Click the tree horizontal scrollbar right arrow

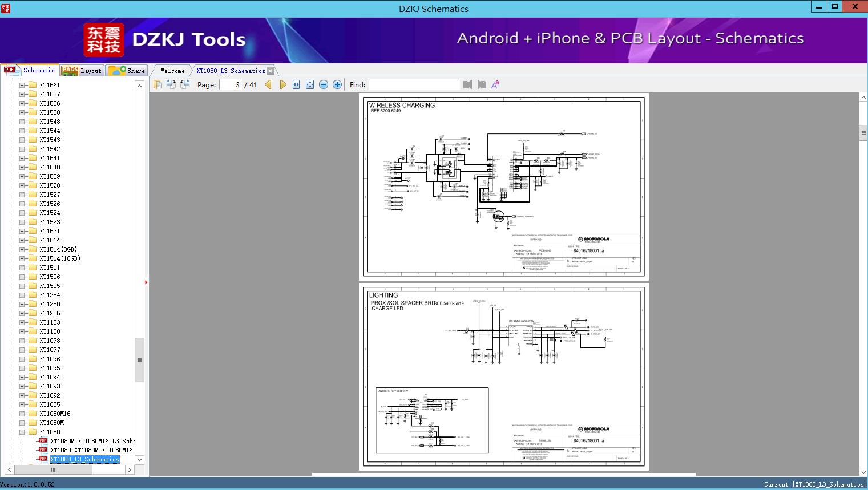130,469
